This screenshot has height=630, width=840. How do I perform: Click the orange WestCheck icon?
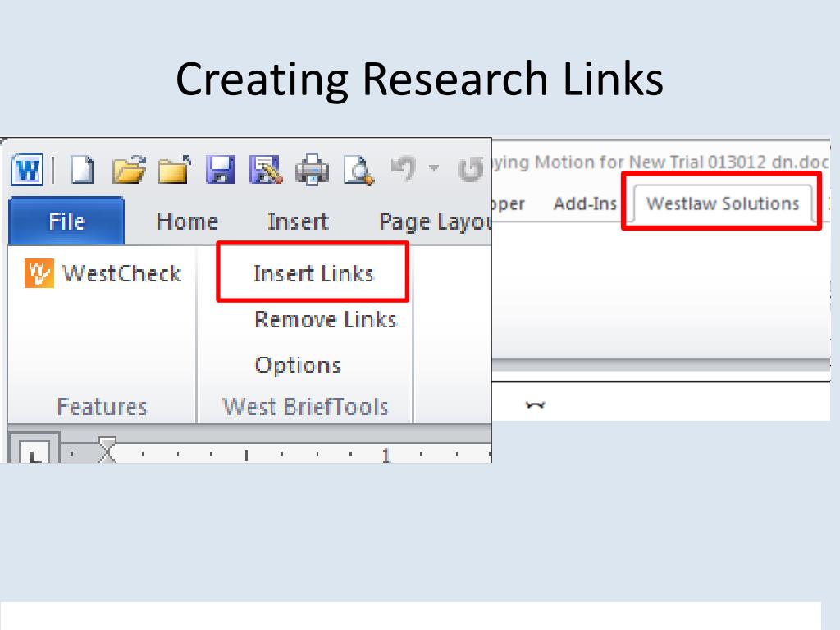[x=39, y=273]
